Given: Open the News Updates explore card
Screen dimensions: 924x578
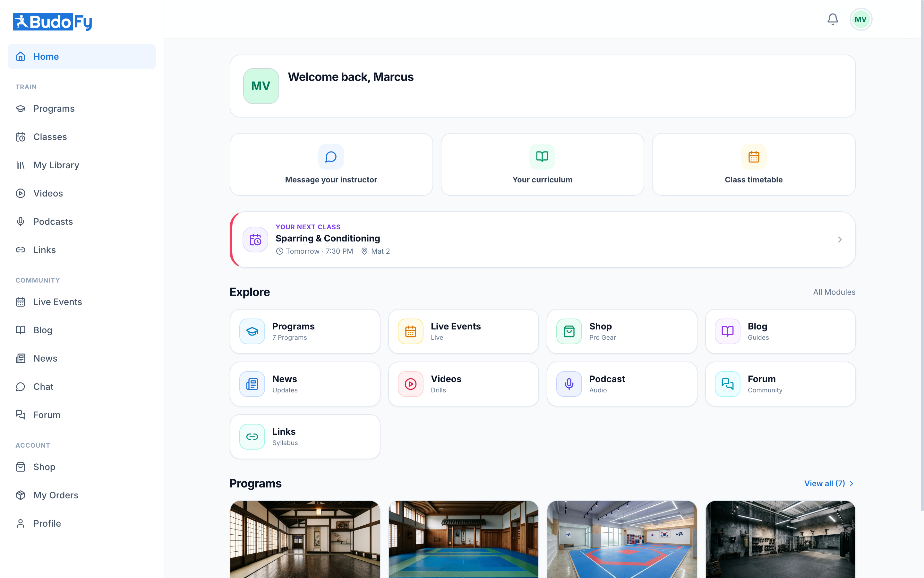Looking at the screenshot, I should click(x=305, y=384).
